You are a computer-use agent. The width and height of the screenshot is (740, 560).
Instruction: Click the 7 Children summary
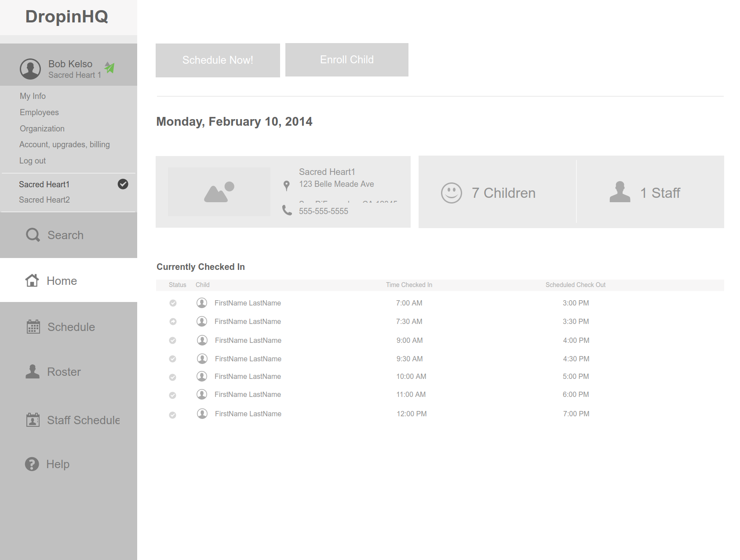tap(503, 193)
